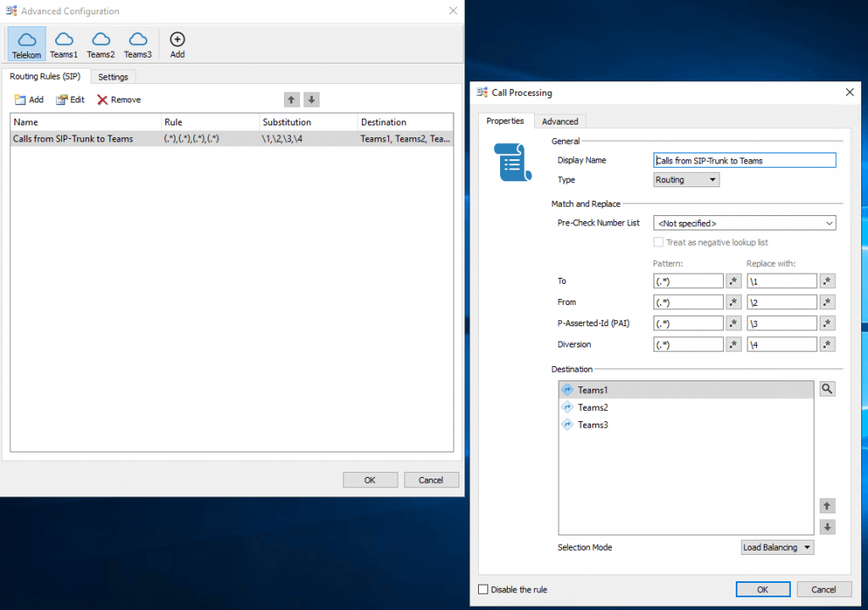This screenshot has width=868, height=610.
Task: Select the Teams3 cloud connection
Action: (138, 44)
